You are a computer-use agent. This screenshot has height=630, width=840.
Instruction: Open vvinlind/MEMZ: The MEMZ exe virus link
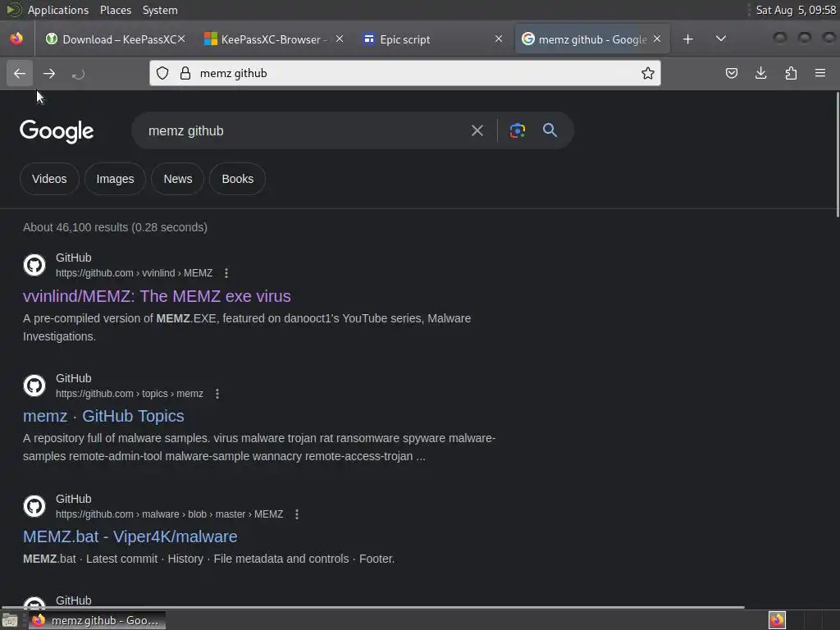[x=157, y=296]
